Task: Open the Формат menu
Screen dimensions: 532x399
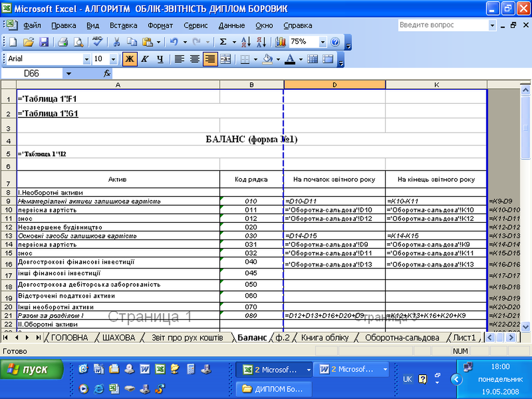Action: coord(160,25)
